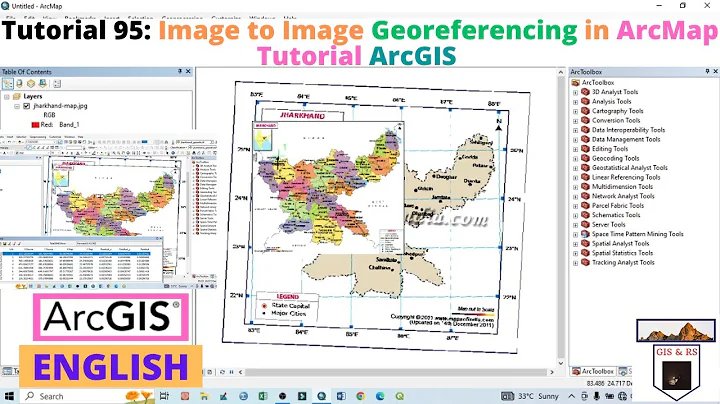
Task: Open Excel from the taskbar
Action: click(263, 396)
